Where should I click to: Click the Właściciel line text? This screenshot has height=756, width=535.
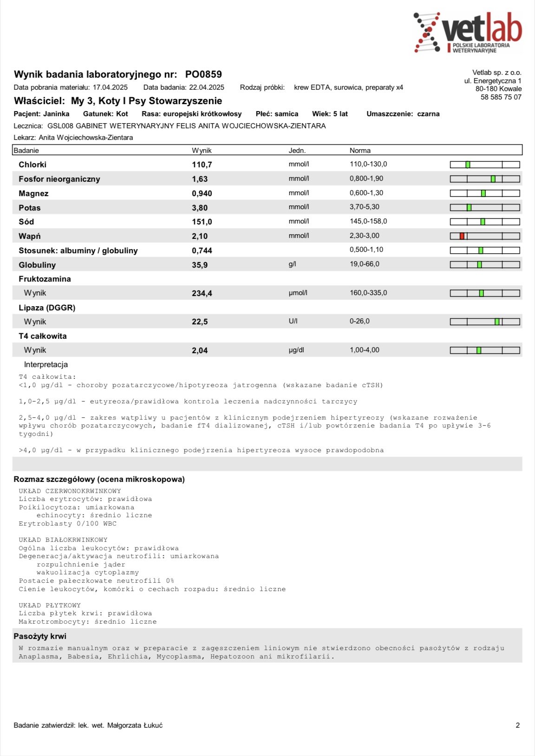[x=118, y=101]
